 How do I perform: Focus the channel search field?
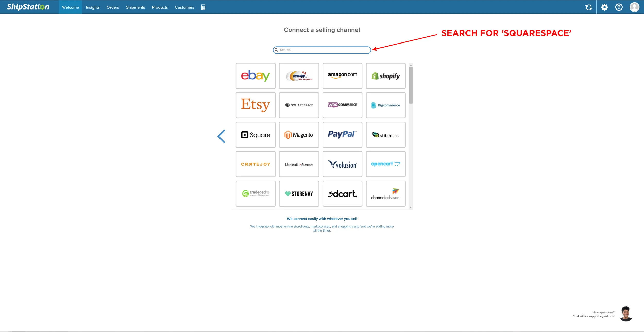pyautogui.click(x=322, y=50)
